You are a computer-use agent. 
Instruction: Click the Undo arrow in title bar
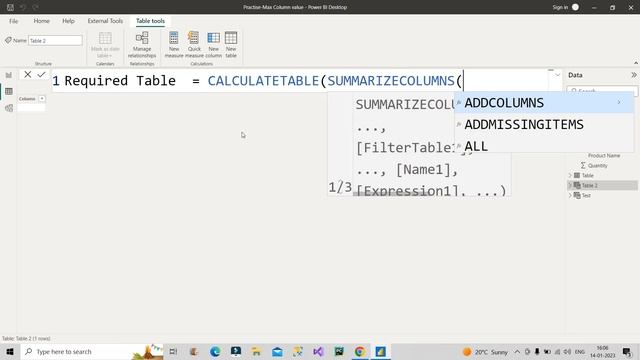click(23, 7)
